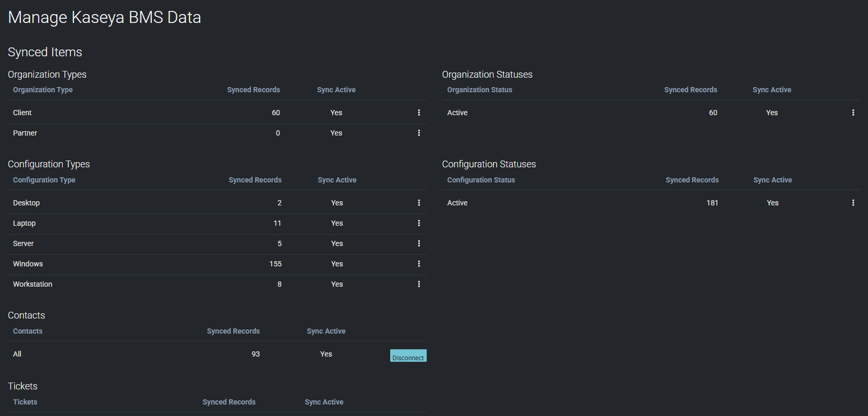Open the options menu for Workstation row

pyautogui.click(x=419, y=284)
